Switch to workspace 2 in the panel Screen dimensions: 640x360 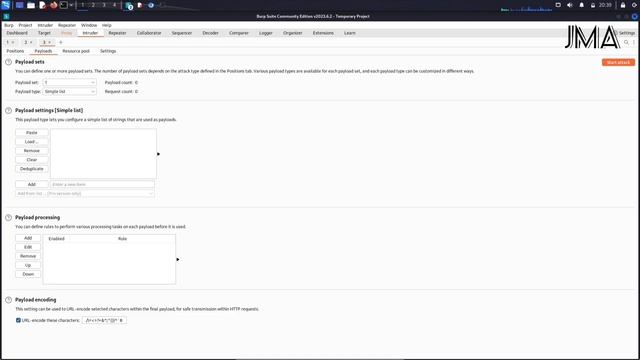pyautogui.click(x=93, y=5)
